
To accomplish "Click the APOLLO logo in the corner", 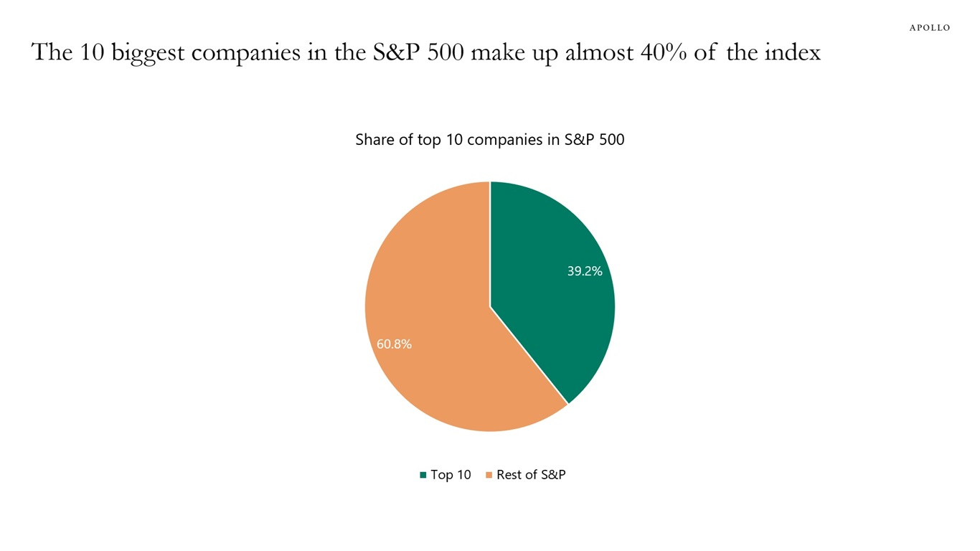I will [x=929, y=28].
